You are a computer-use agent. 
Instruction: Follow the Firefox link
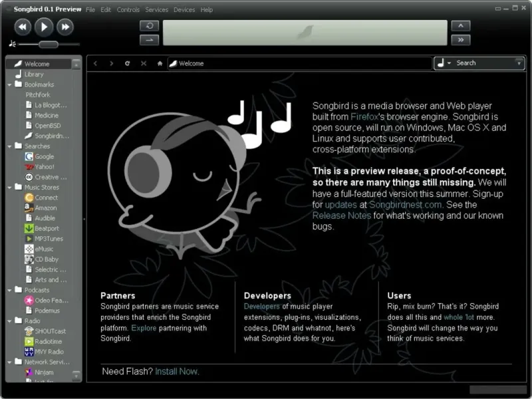coord(364,117)
